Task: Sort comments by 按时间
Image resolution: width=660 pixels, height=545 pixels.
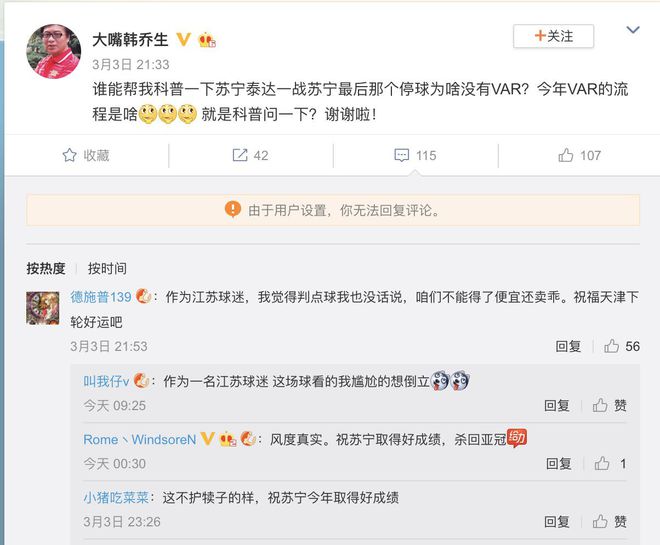Action: tap(107, 268)
